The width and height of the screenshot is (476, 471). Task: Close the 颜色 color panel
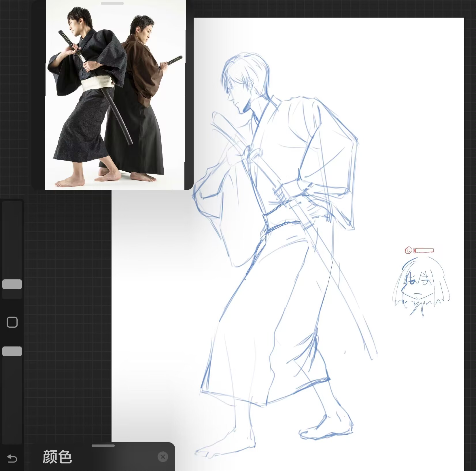pos(163,457)
